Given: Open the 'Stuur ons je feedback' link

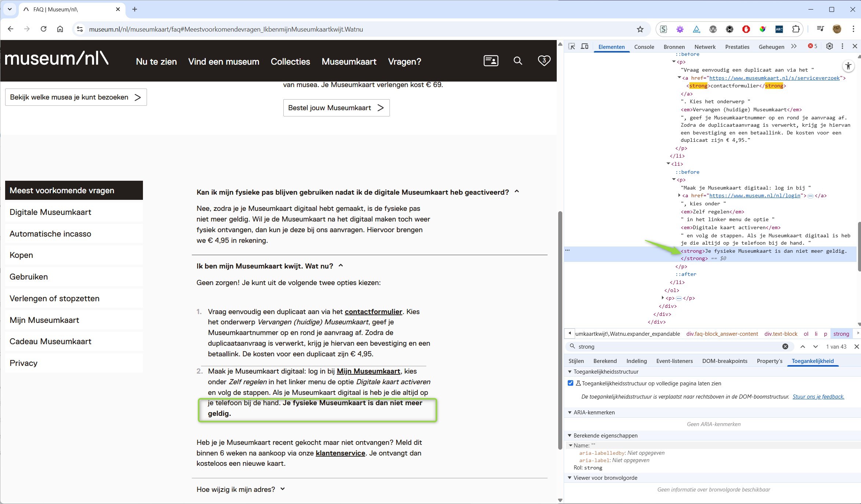Looking at the screenshot, I should [x=818, y=397].
